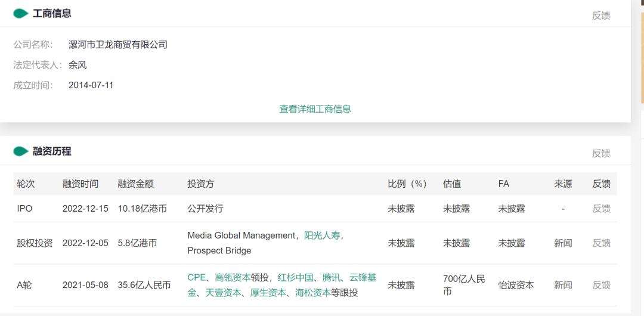Click 反馈 in 融资历程 header
Screen dimensions: 644x316
point(601,153)
